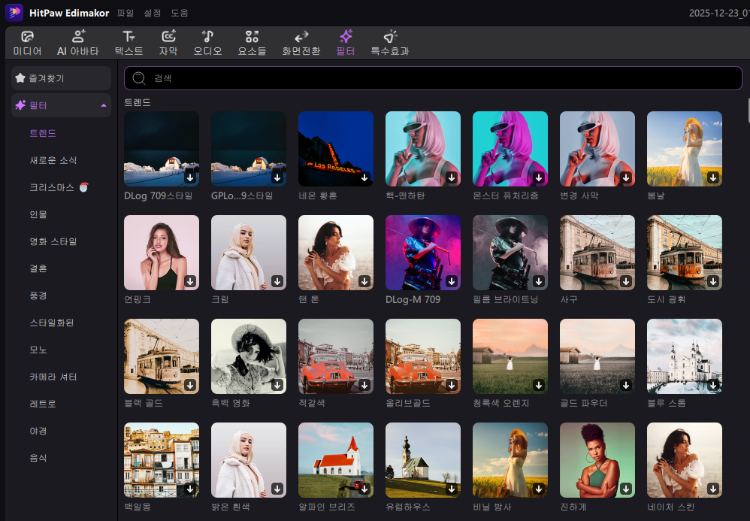Select the 텍스트 (Text) tool
The height and width of the screenshot is (521, 750).
[128, 42]
